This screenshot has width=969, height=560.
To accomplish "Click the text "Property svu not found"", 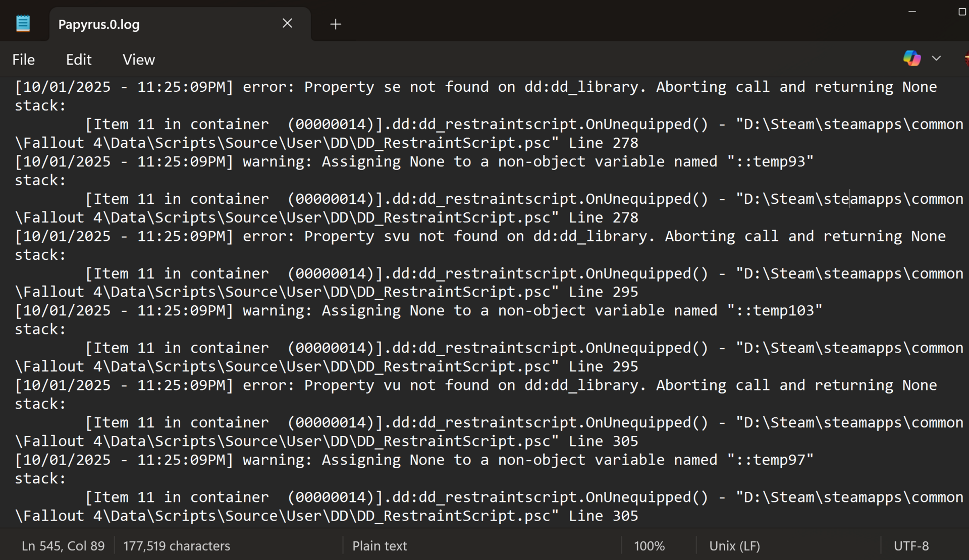I will point(401,237).
